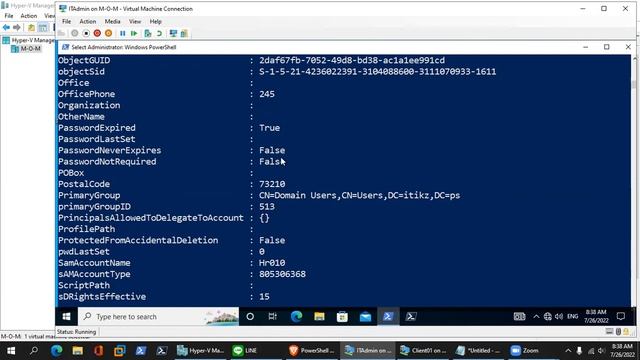
Task: Open VMware/virtual boxes icon on host taskbar
Action: click(x=120, y=351)
